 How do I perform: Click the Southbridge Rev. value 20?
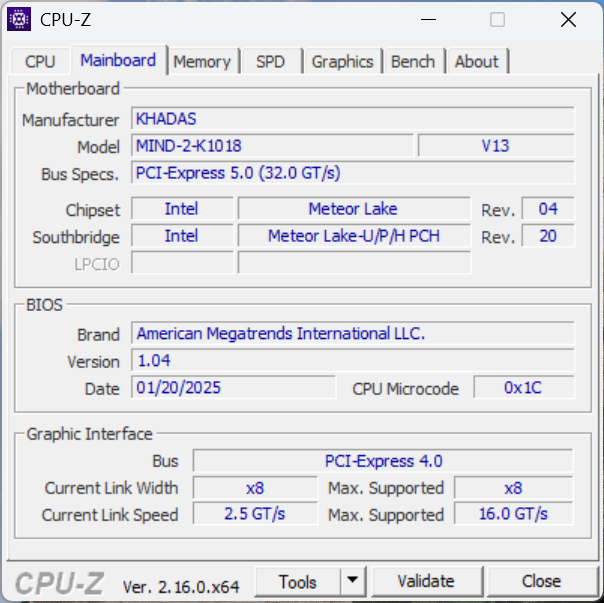(x=548, y=235)
